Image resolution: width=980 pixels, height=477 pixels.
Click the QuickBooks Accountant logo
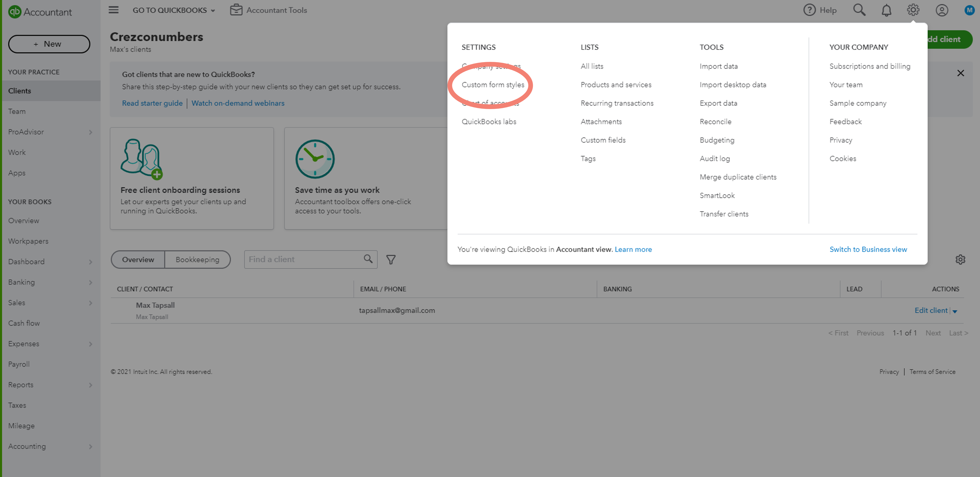pos(40,12)
